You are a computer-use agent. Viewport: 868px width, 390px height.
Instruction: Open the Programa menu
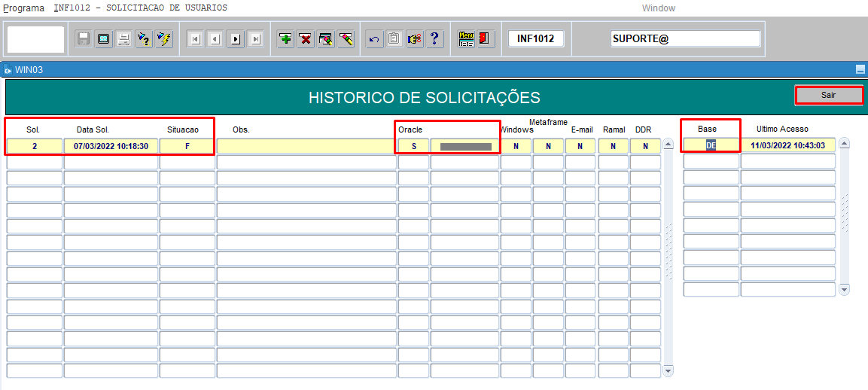[x=24, y=8]
